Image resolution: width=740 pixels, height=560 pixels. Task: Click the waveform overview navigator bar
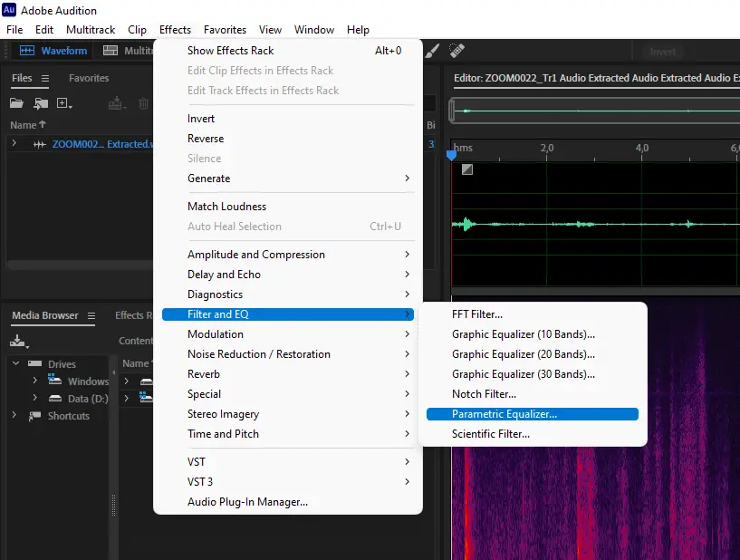[595, 111]
